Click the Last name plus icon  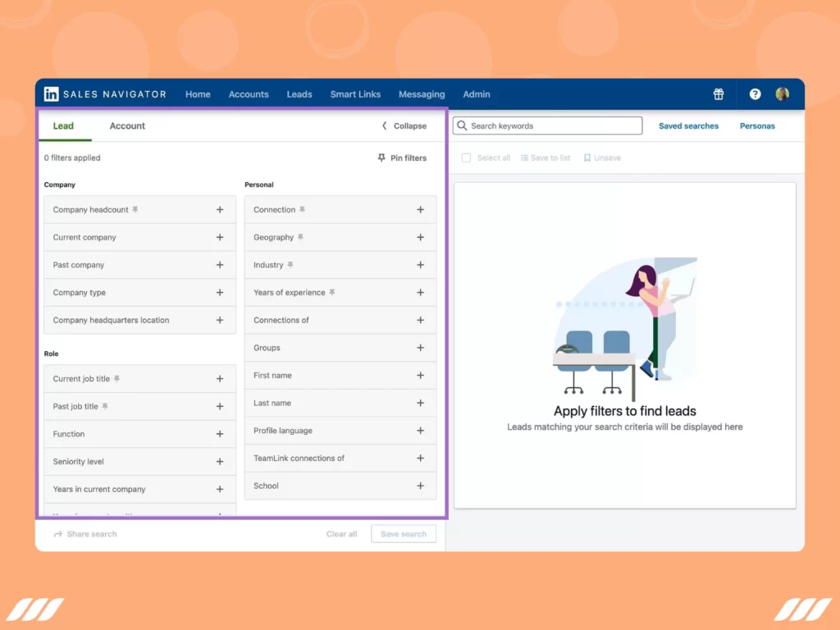(x=421, y=403)
